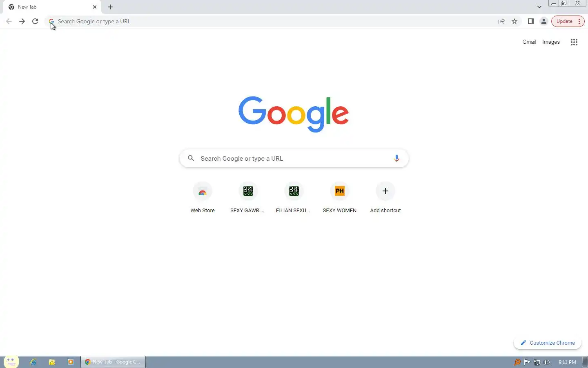The height and width of the screenshot is (368, 588).
Task: Click the center Google search box
Action: [x=294, y=158]
